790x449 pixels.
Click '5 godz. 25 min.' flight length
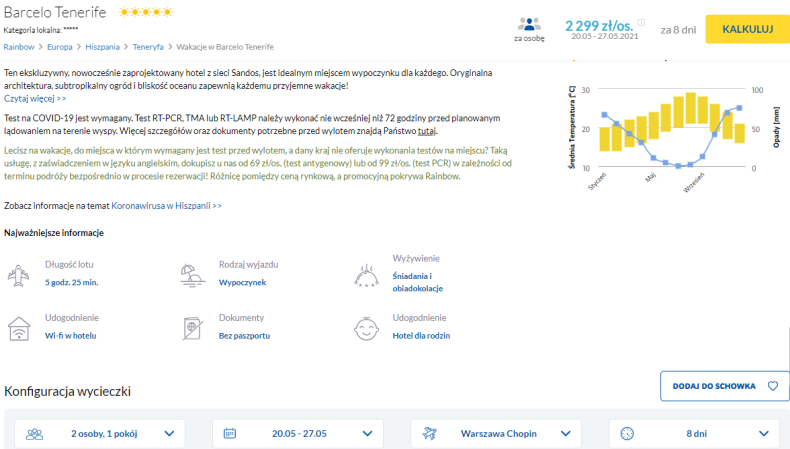pos(72,282)
